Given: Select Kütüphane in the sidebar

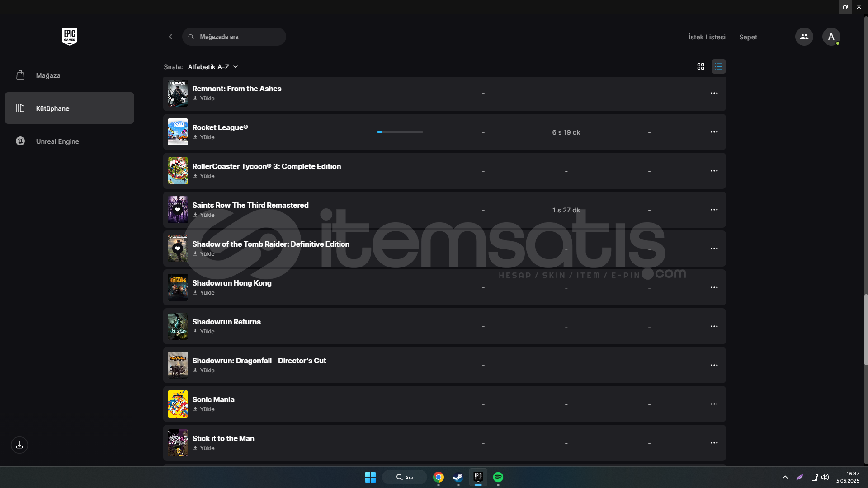Looking at the screenshot, I should pyautogui.click(x=69, y=108).
